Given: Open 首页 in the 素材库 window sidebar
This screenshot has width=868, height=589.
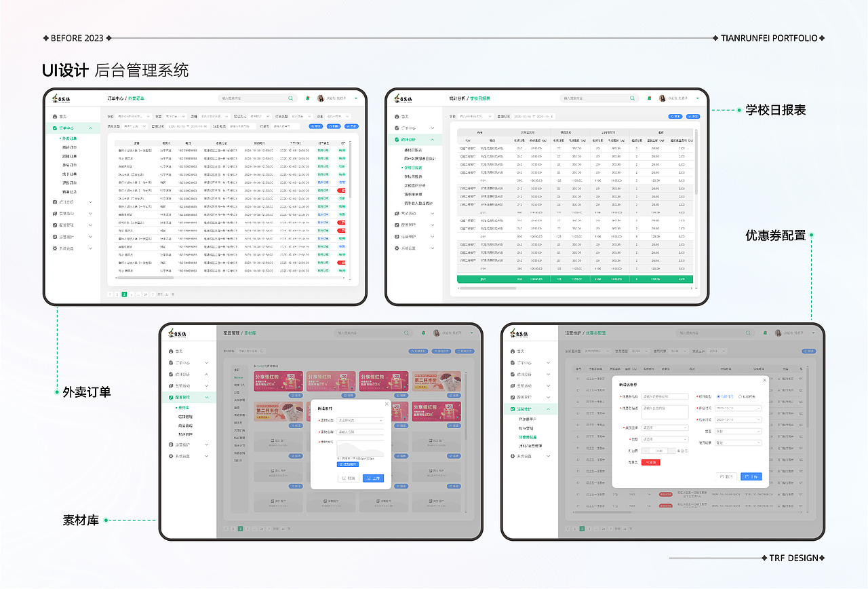Looking at the screenshot, I should pyautogui.click(x=179, y=351).
